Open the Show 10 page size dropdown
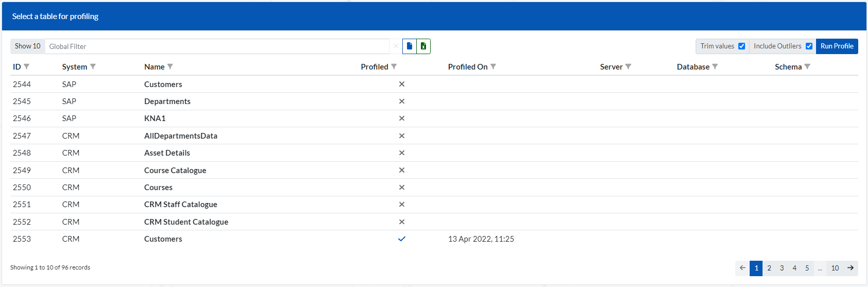 tap(28, 46)
